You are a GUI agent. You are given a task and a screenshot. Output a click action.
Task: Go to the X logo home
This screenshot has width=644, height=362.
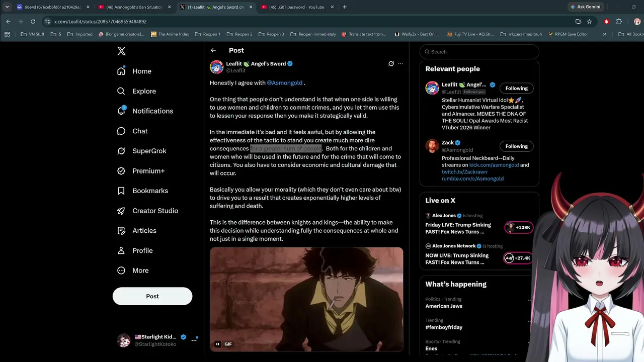point(121,51)
